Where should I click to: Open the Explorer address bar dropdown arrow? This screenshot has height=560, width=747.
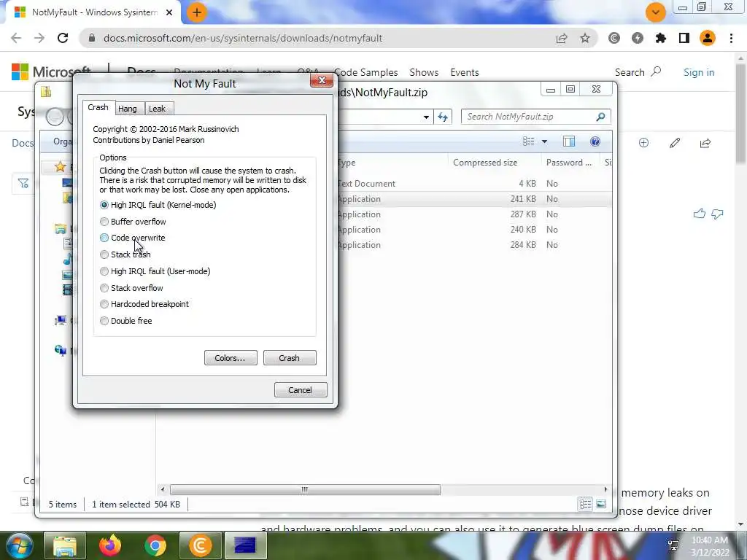click(426, 117)
